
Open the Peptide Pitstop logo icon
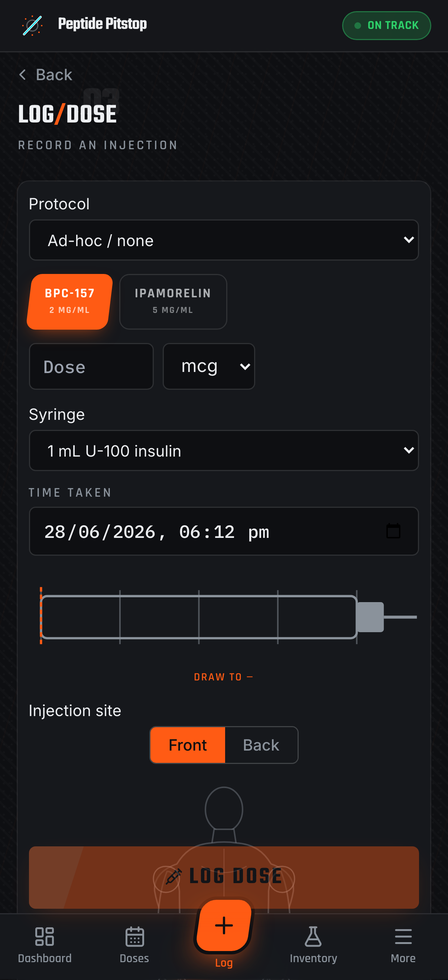pyautogui.click(x=32, y=26)
